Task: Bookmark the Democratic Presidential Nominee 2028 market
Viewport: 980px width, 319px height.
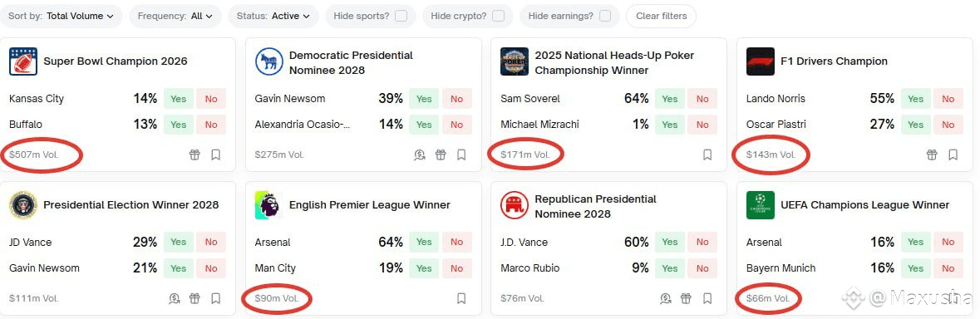Action: click(x=461, y=155)
